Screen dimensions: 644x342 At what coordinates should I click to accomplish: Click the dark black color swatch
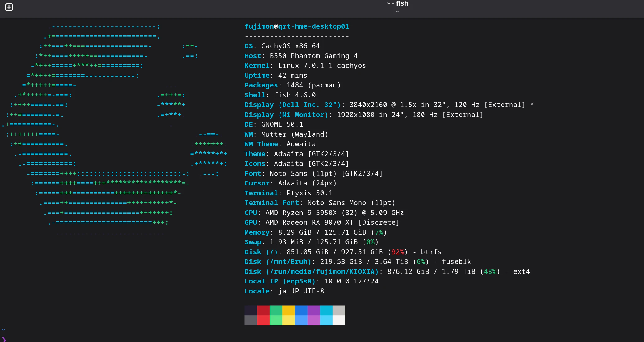tap(251, 310)
